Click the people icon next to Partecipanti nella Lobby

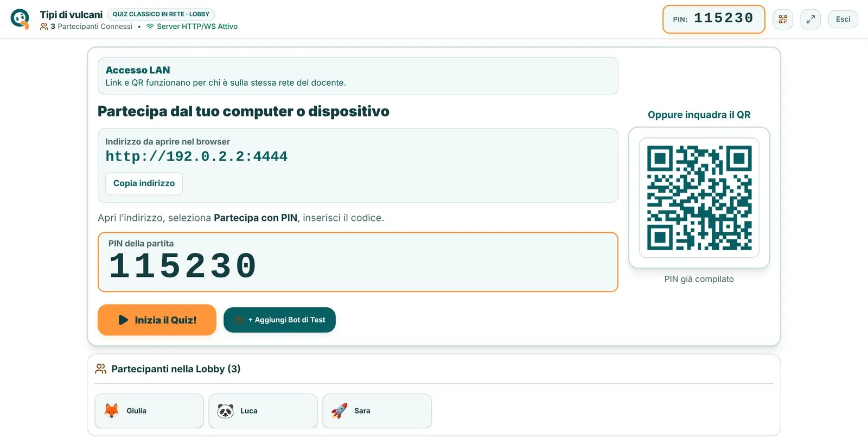click(101, 369)
